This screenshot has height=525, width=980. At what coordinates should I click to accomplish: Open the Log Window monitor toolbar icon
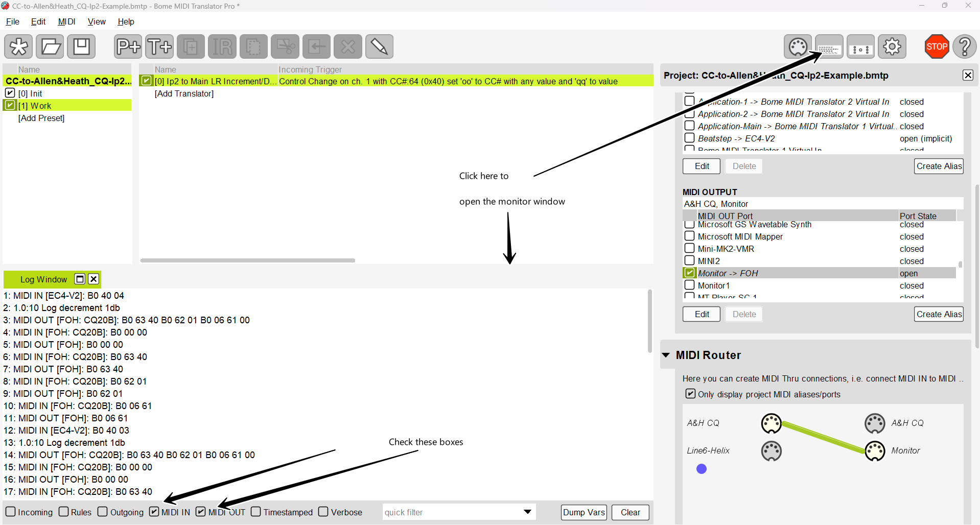[829, 47]
